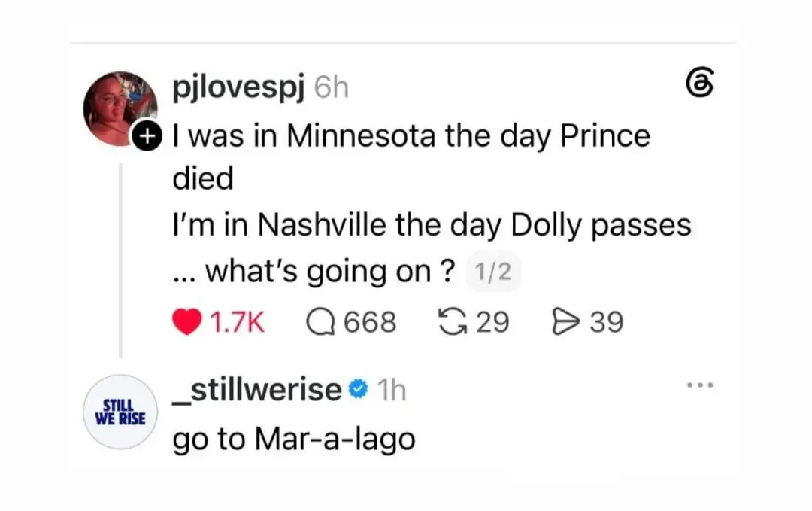
Task: Open the three-dots menu on reply
Action: (700, 385)
